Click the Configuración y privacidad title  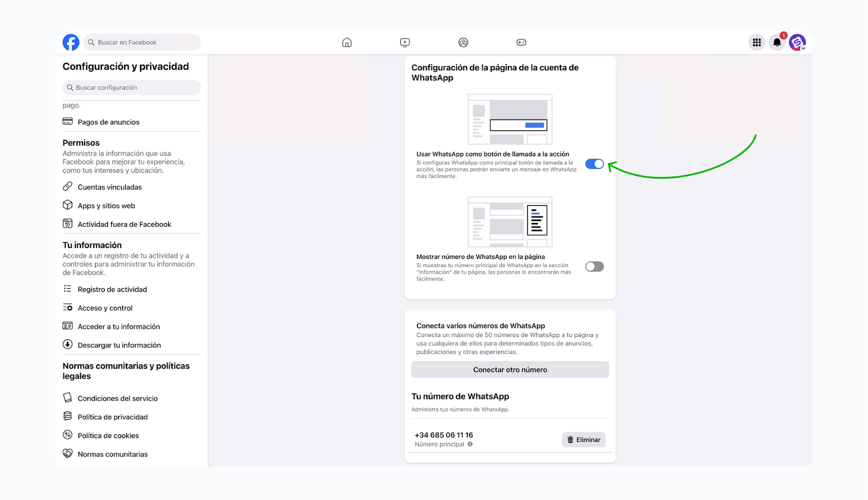126,66
